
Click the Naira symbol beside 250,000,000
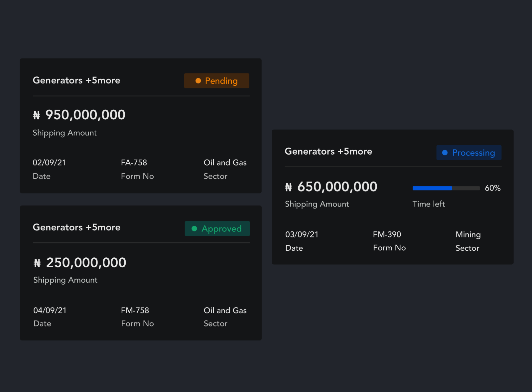point(38,263)
